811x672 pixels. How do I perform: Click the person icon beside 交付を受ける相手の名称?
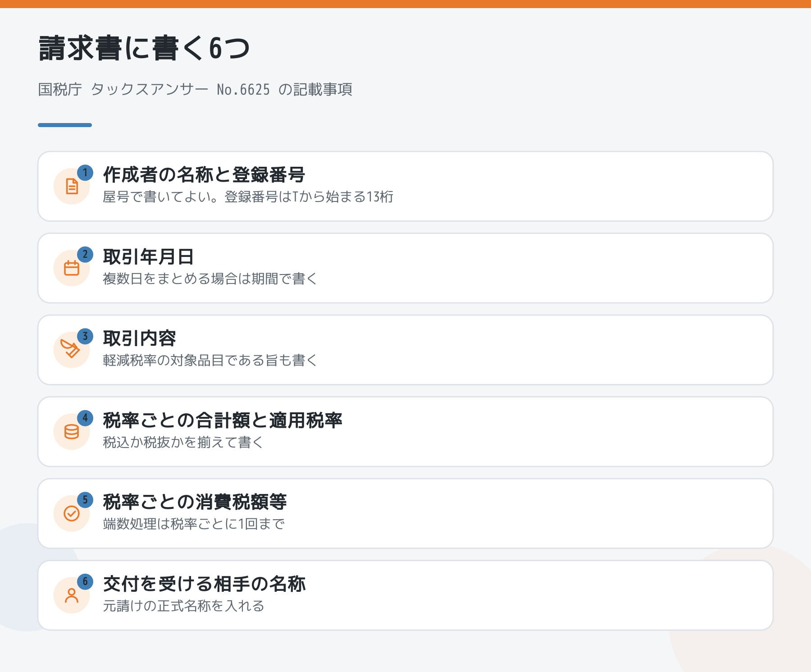pyautogui.click(x=72, y=595)
